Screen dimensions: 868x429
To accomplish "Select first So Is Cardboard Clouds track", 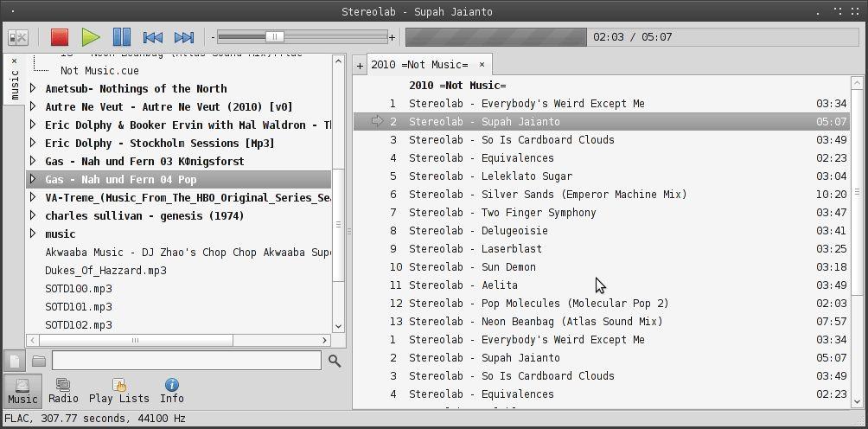I will coord(601,139).
